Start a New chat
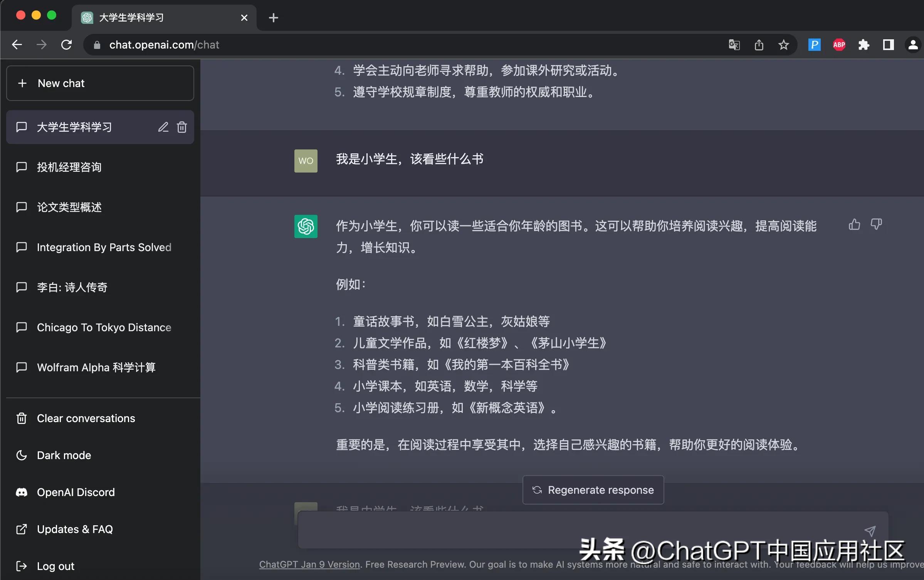Screen dimensions: 924x580 (100, 83)
